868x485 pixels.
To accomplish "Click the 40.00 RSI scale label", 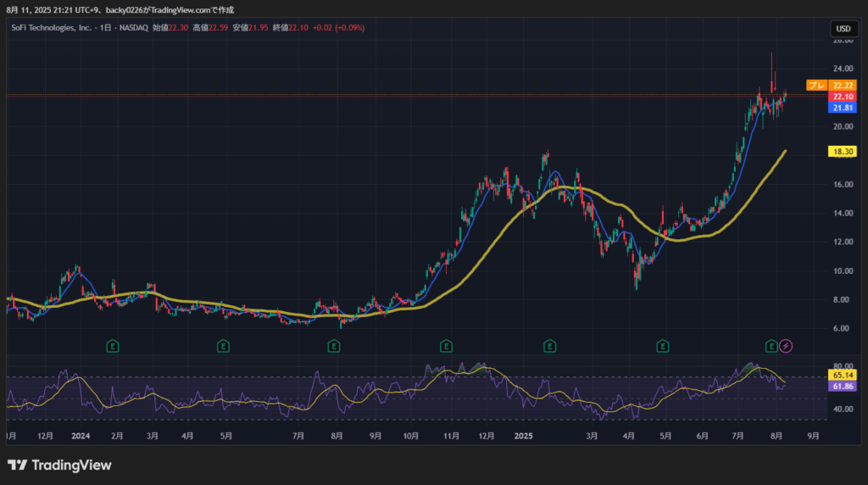I will coord(843,410).
